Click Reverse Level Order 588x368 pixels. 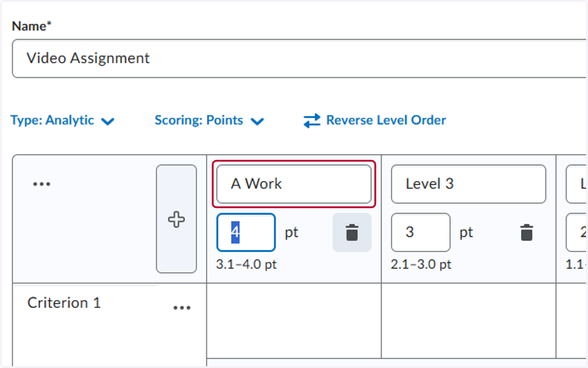point(375,120)
